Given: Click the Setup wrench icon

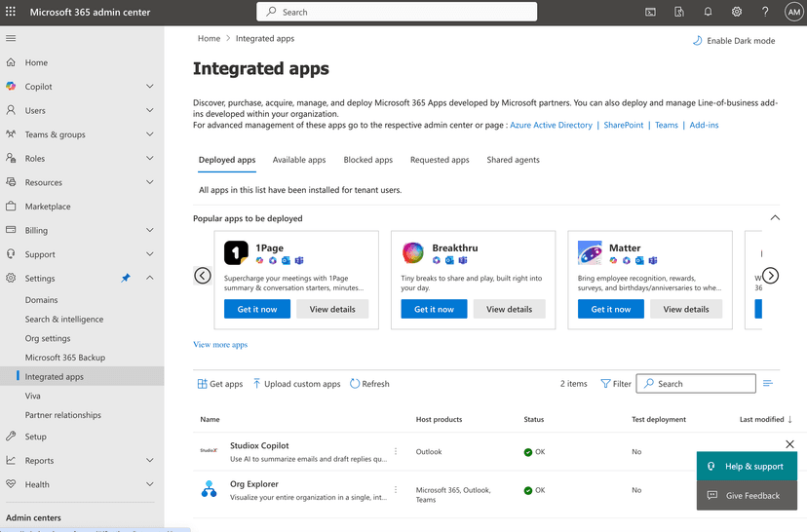Looking at the screenshot, I should pos(11,437).
